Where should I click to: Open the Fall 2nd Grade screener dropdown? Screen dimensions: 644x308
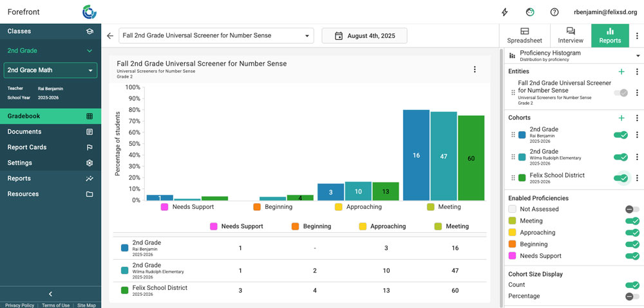pyautogui.click(x=216, y=36)
